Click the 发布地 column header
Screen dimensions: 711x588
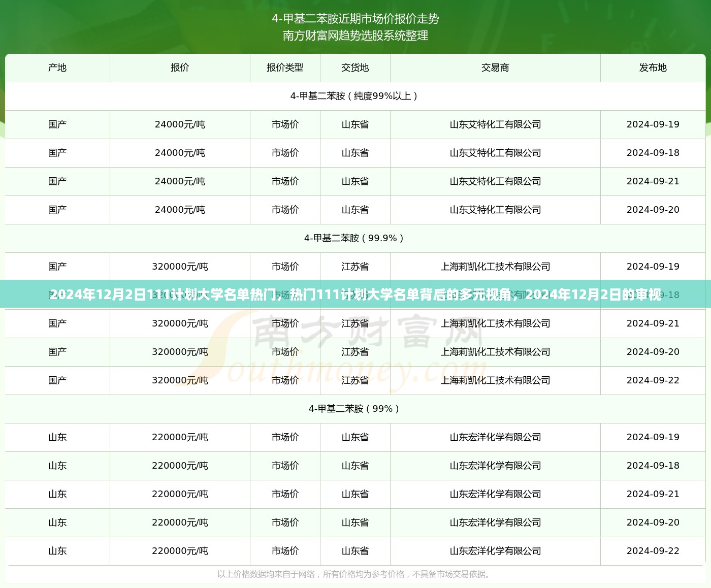[x=653, y=68]
